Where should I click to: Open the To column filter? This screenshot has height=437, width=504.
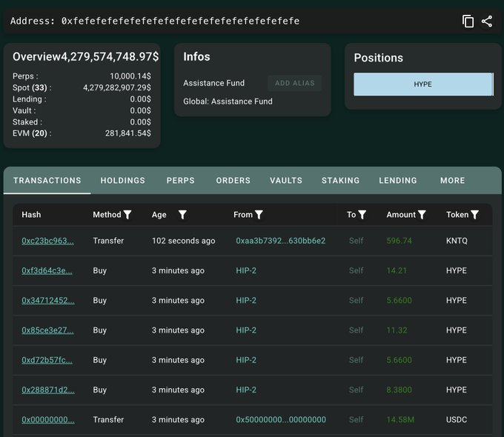point(362,215)
